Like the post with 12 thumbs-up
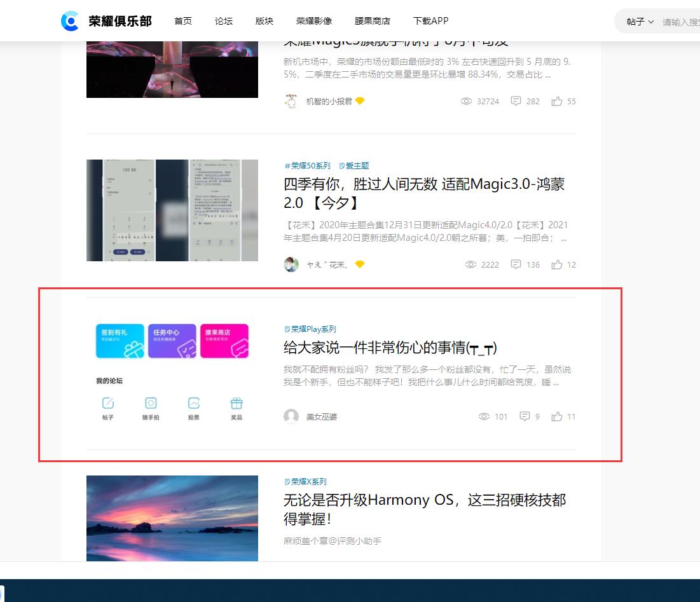Image resolution: width=700 pixels, height=602 pixels. (556, 264)
